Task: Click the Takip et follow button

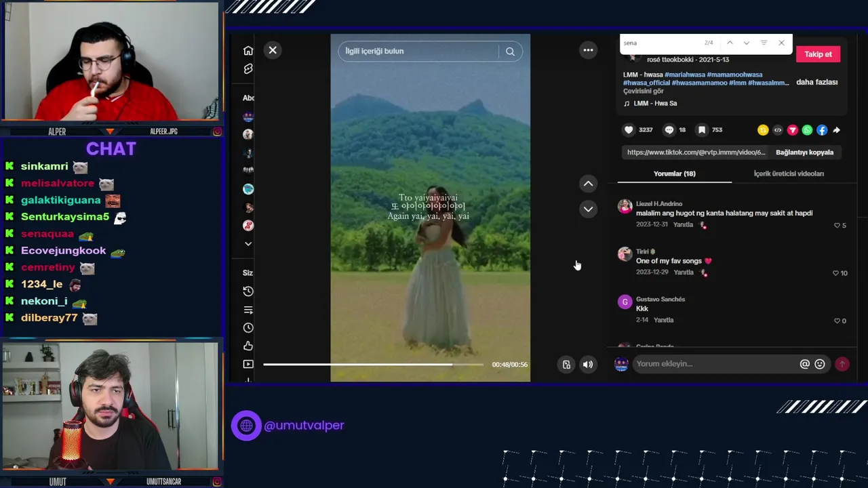Action: (818, 54)
